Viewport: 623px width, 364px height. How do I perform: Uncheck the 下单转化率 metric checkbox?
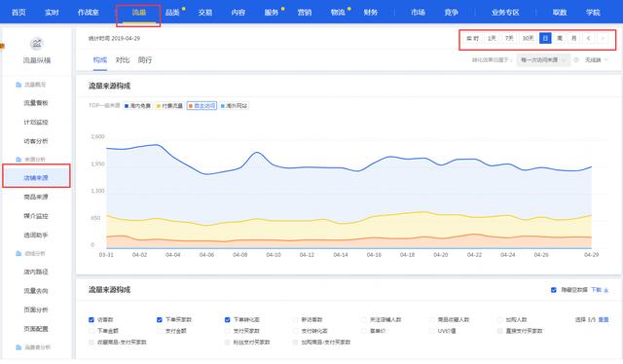pyautogui.click(x=227, y=319)
